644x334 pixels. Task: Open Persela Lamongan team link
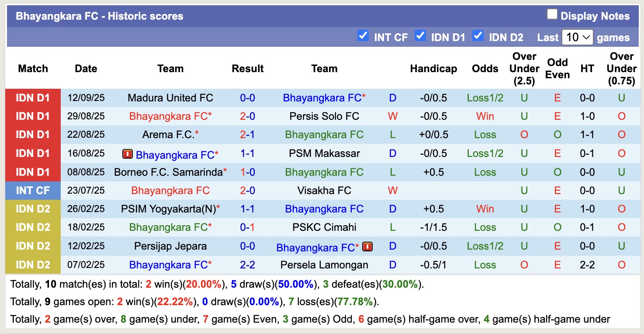tap(324, 265)
